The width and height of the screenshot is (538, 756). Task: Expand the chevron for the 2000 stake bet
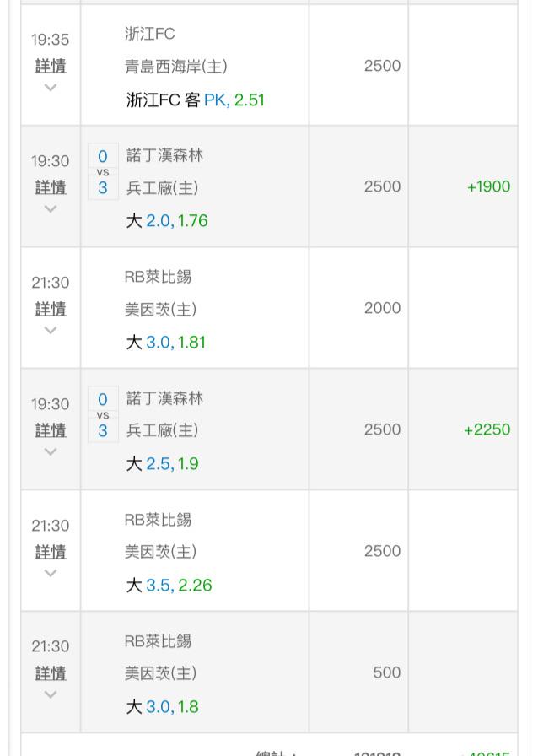51,330
